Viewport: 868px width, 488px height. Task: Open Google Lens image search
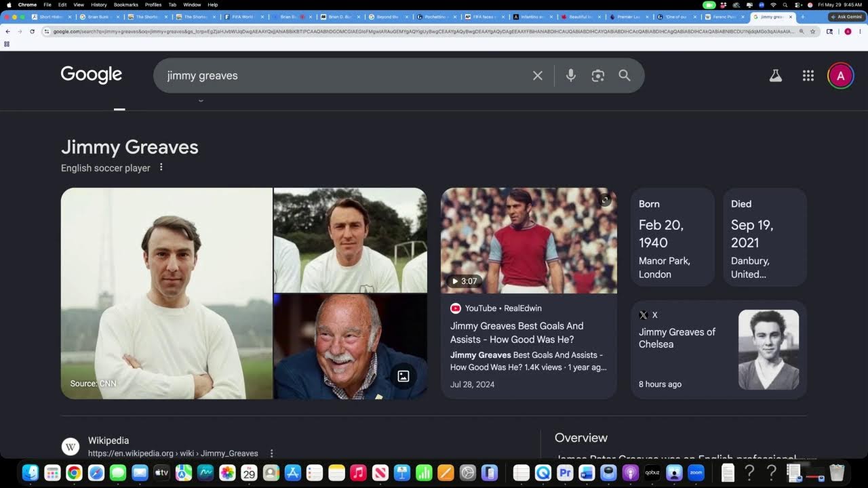[597, 76]
